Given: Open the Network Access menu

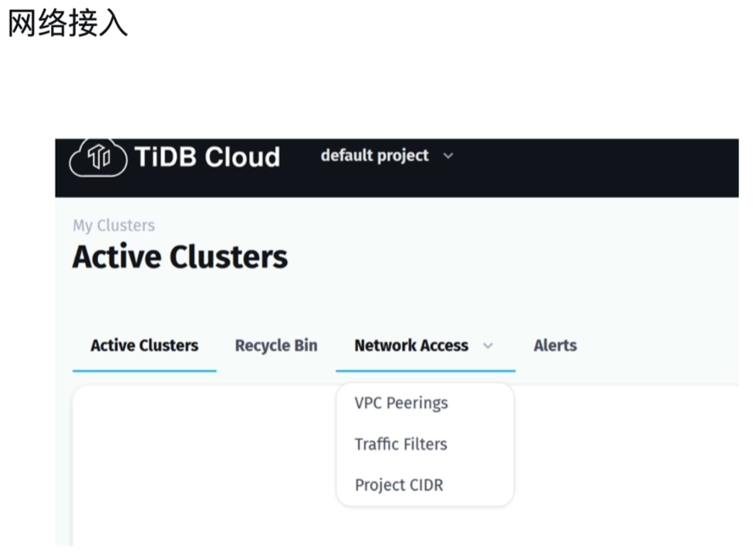Looking at the screenshot, I should pos(411,346).
